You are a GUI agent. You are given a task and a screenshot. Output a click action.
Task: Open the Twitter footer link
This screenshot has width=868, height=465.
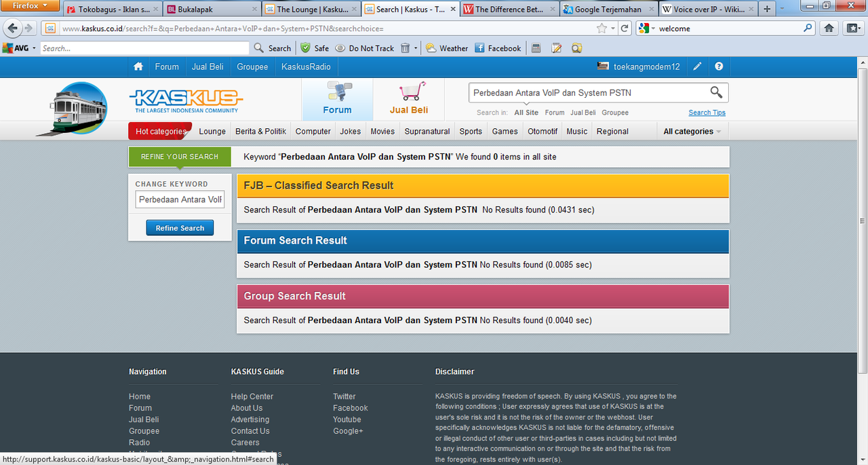[x=344, y=396]
